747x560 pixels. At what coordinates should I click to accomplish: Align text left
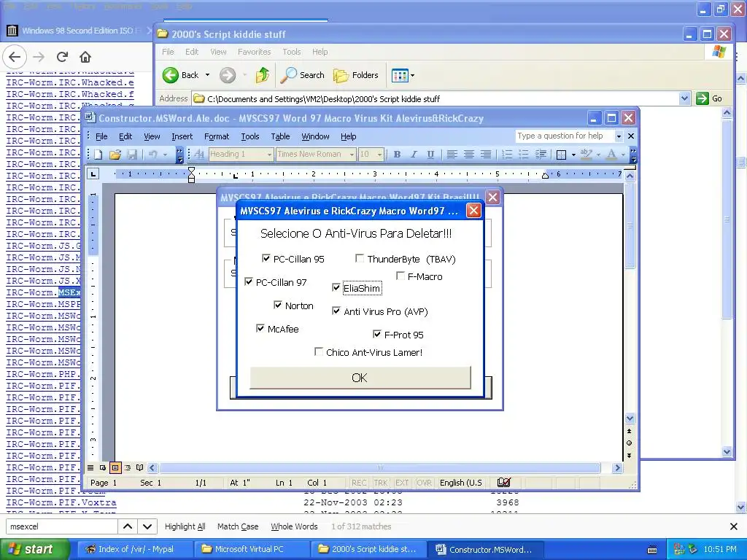[452, 155]
